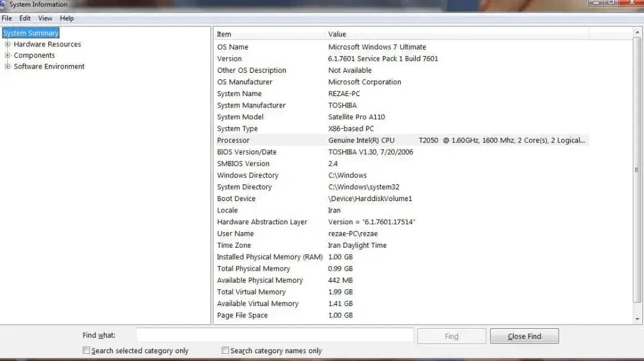Viewport: 644px width, 361px height.
Task: Expand the Software Environment tree node
Action: coord(8,67)
